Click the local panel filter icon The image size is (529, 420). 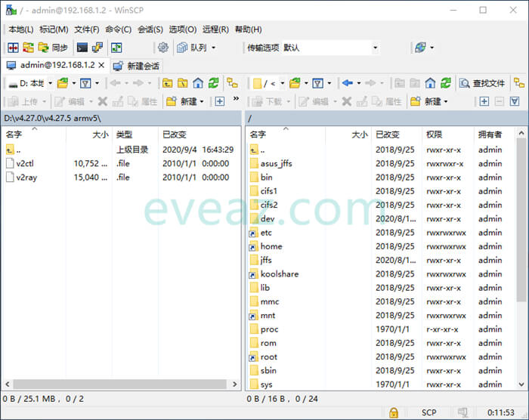(85, 83)
